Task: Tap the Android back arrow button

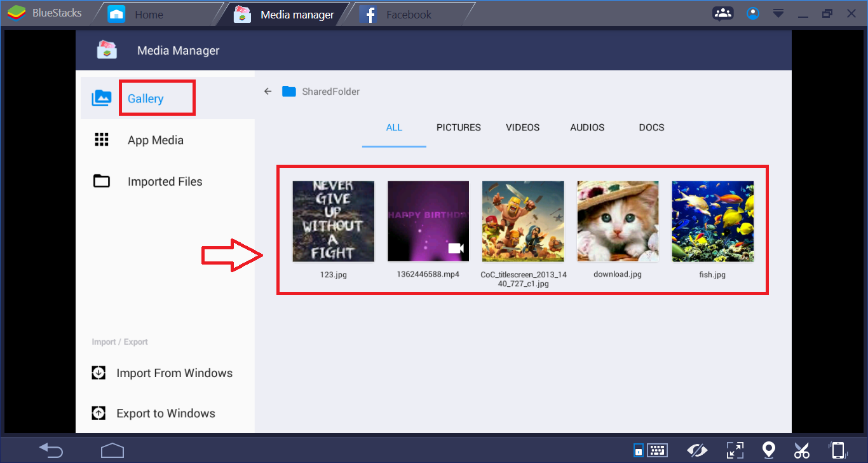Action: (x=51, y=450)
